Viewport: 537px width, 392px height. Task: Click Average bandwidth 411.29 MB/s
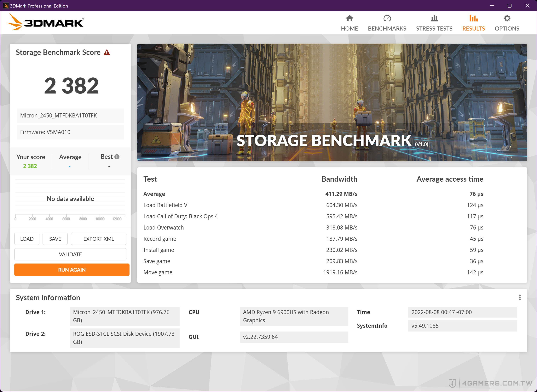(341, 194)
